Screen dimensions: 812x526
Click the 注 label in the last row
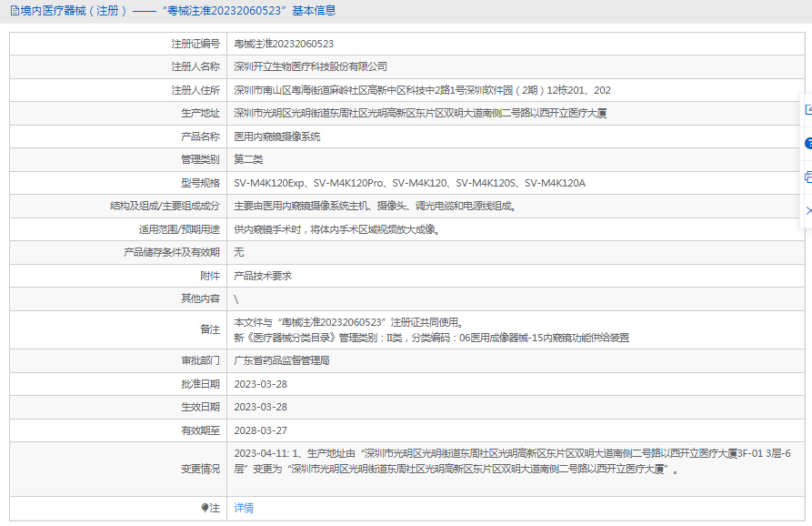(215, 508)
